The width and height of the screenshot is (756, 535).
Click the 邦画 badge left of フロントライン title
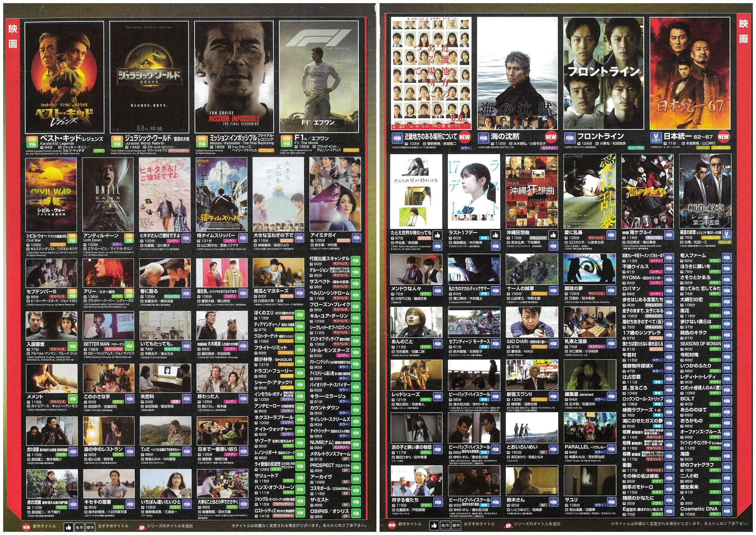(570, 138)
